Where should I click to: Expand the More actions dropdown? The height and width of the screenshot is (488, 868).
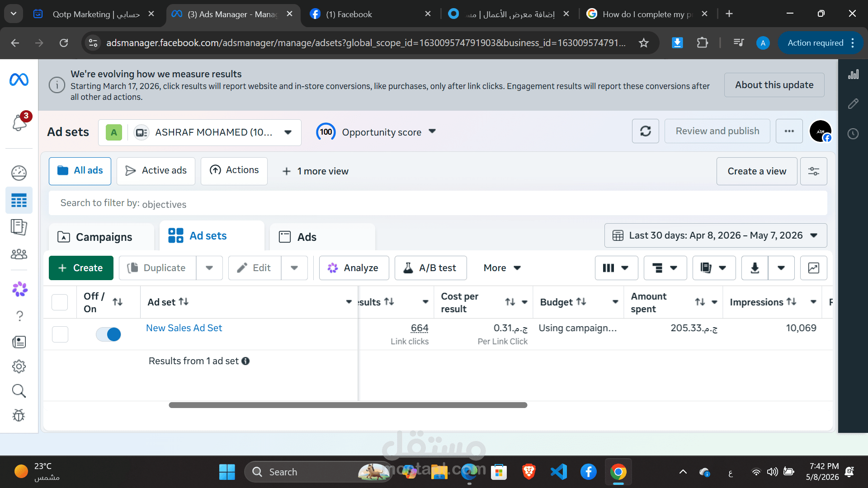coord(502,268)
